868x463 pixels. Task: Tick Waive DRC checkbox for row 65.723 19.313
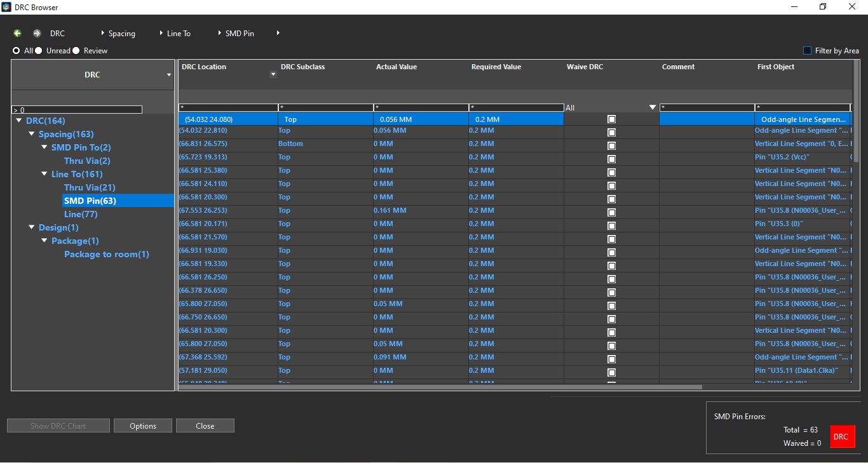pyautogui.click(x=611, y=159)
